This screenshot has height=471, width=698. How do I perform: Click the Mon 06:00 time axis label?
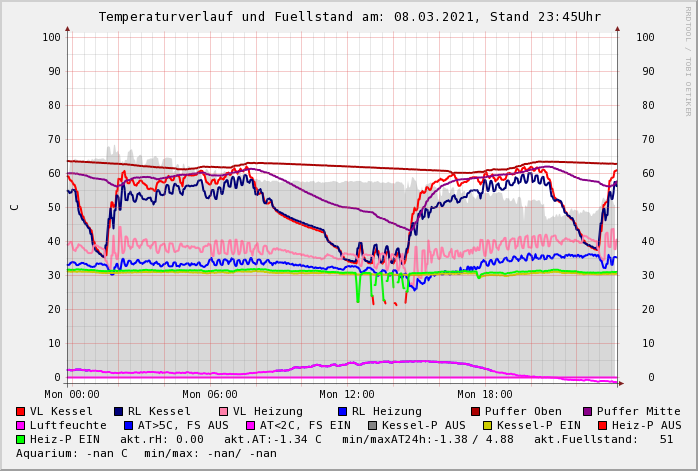pyautogui.click(x=209, y=394)
